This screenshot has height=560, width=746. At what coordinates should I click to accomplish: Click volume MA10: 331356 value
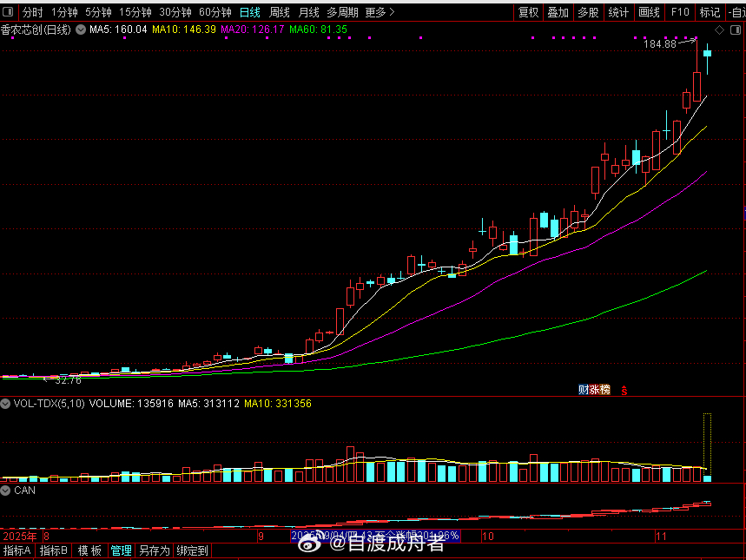coord(278,404)
